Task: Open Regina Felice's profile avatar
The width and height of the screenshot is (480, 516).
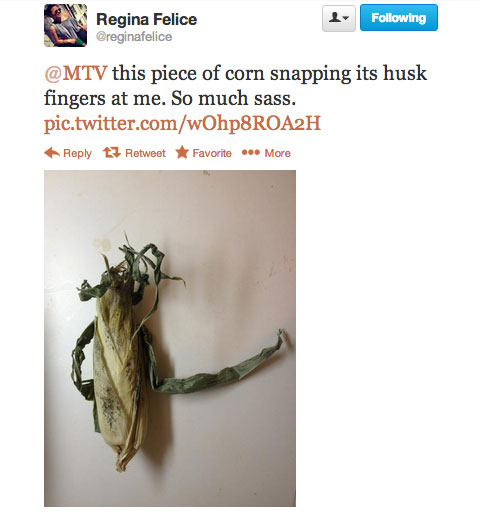Action: (65, 25)
